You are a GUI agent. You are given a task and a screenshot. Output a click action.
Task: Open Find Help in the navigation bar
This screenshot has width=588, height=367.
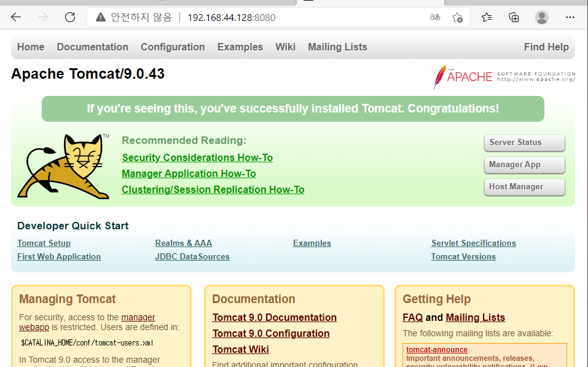click(x=546, y=47)
